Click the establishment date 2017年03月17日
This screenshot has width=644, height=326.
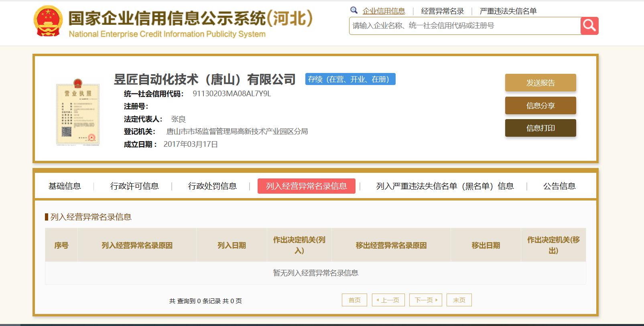[x=191, y=144]
